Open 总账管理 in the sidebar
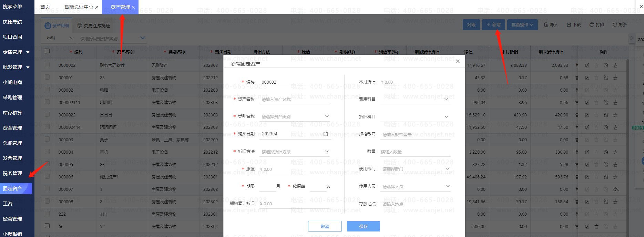Image resolution: width=644 pixels, height=237 pixels. (13, 143)
